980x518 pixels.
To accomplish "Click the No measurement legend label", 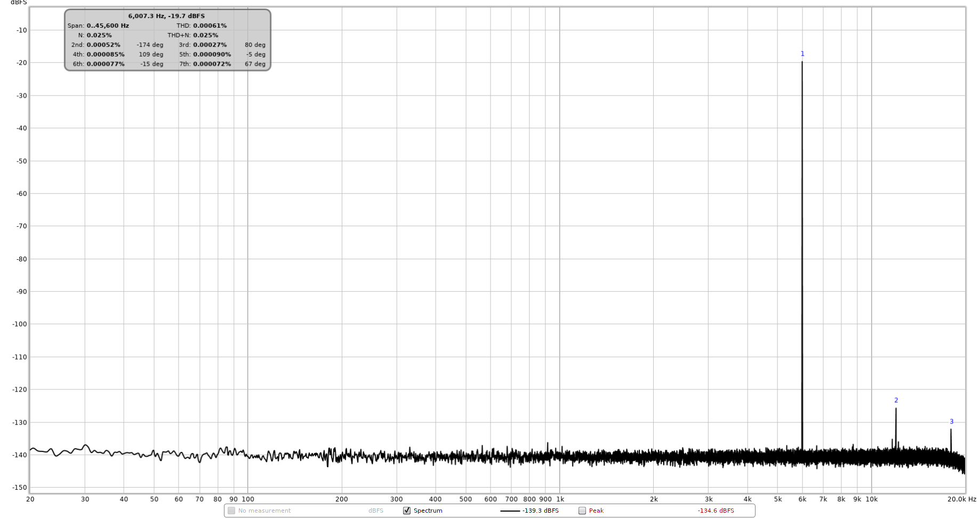I will (x=264, y=511).
